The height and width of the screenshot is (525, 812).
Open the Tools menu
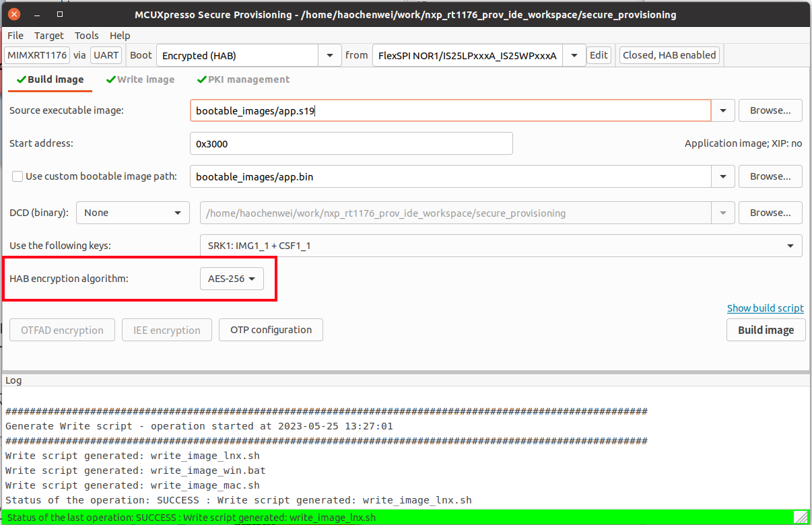coord(86,36)
